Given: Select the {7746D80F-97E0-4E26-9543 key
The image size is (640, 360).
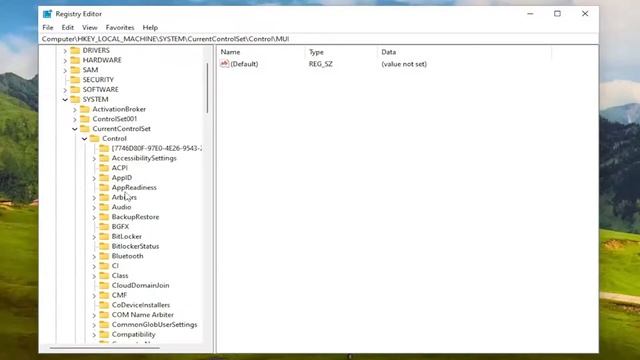Looking at the screenshot, I should 157,148.
